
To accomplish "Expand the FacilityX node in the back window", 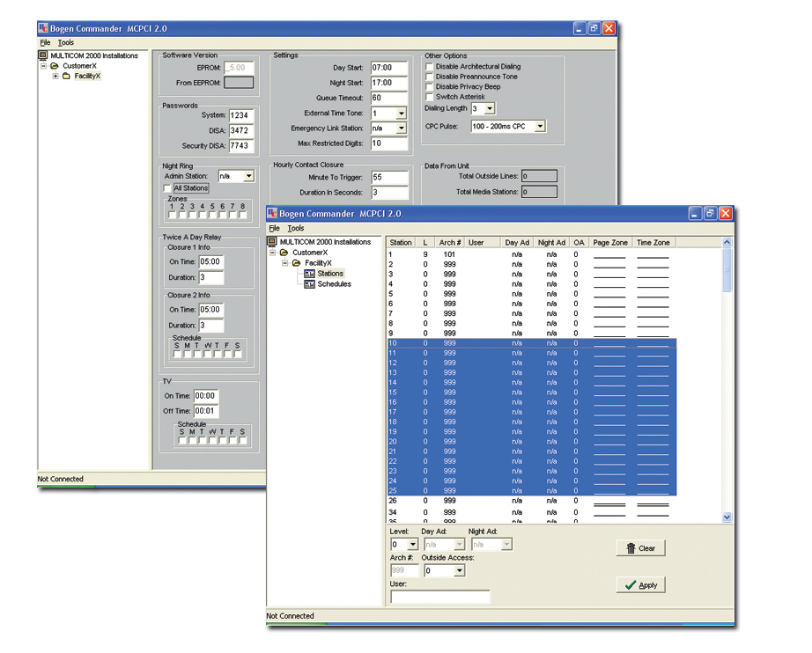I will click(x=55, y=76).
